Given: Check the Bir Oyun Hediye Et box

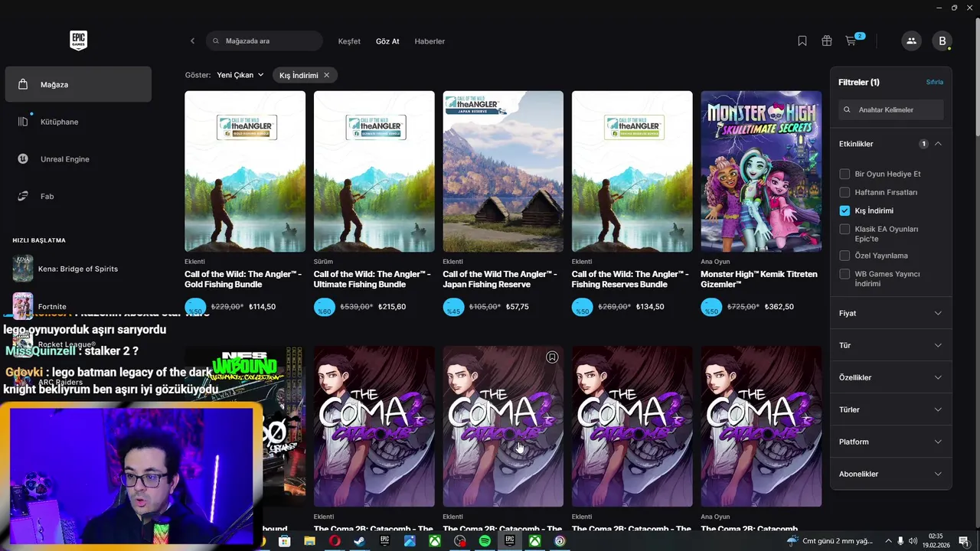Looking at the screenshot, I should click(x=844, y=174).
